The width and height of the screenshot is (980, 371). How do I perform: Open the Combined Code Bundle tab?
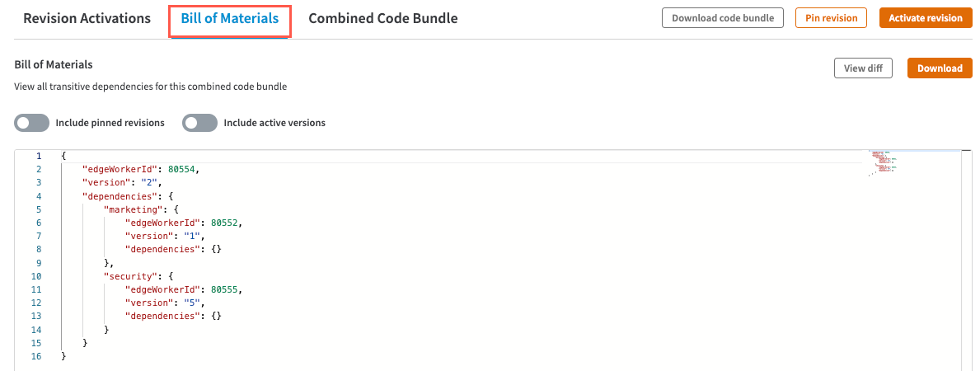[x=382, y=18]
